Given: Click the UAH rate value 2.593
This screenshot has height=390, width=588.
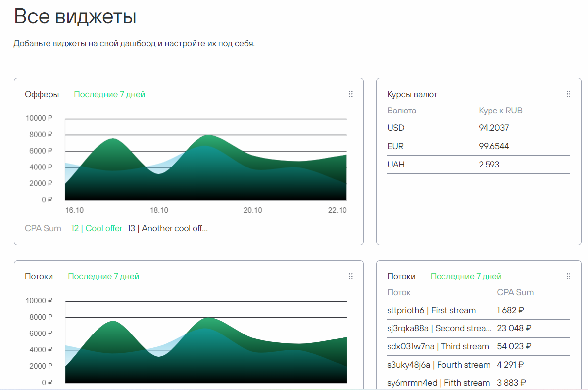Looking at the screenshot, I should pyautogui.click(x=489, y=165).
